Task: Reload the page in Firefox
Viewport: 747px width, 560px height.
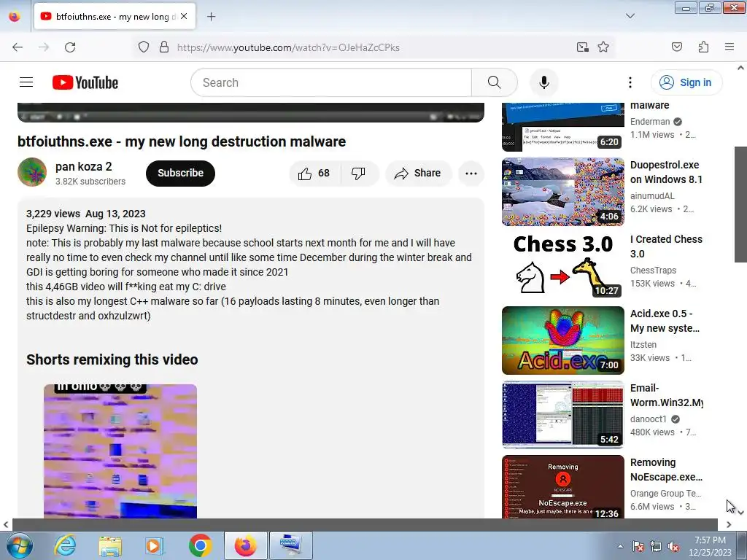Action: (70, 47)
